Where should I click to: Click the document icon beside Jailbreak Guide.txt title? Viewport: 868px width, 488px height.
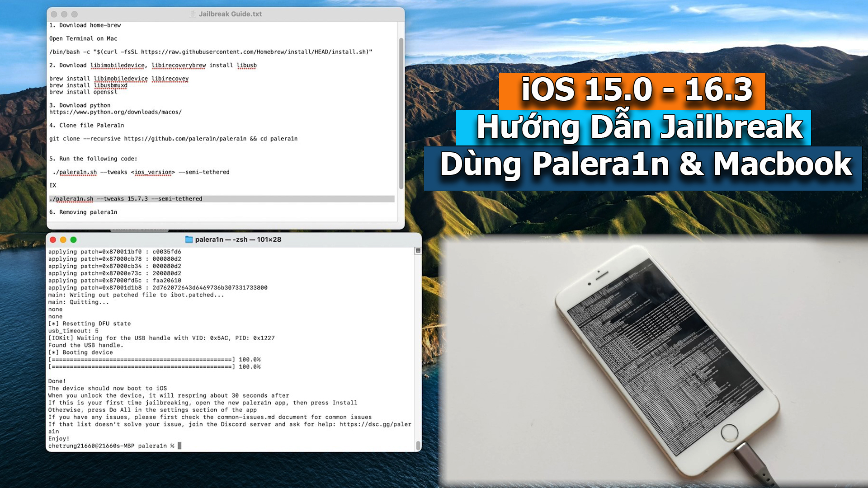coord(193,14)
